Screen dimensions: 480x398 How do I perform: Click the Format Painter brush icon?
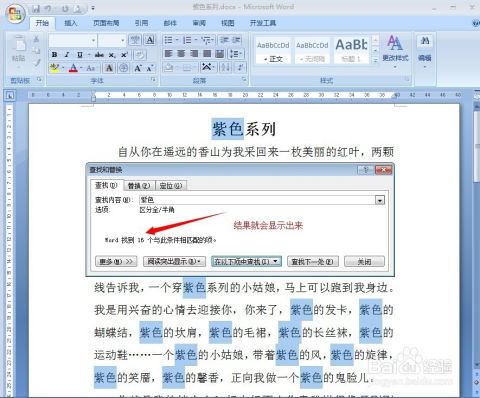36,63
